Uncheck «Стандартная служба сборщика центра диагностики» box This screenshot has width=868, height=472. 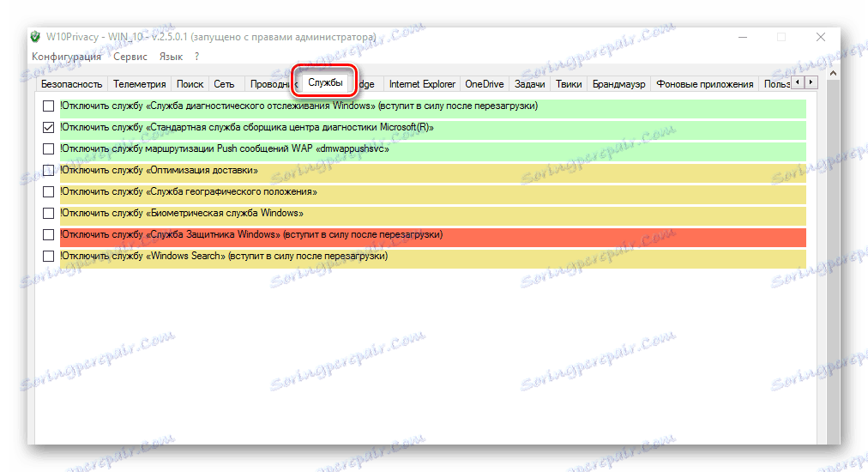tap(48, 127)
